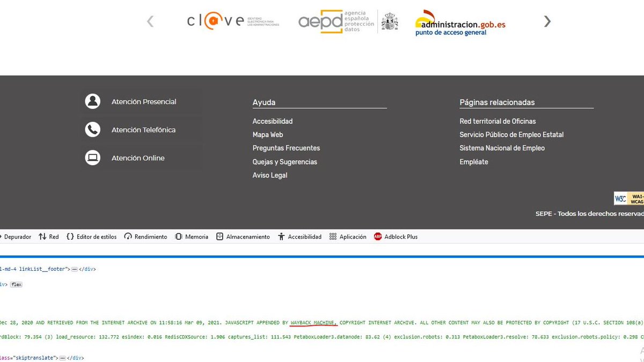Expand the skiptranslate div ellipsis

62,358
